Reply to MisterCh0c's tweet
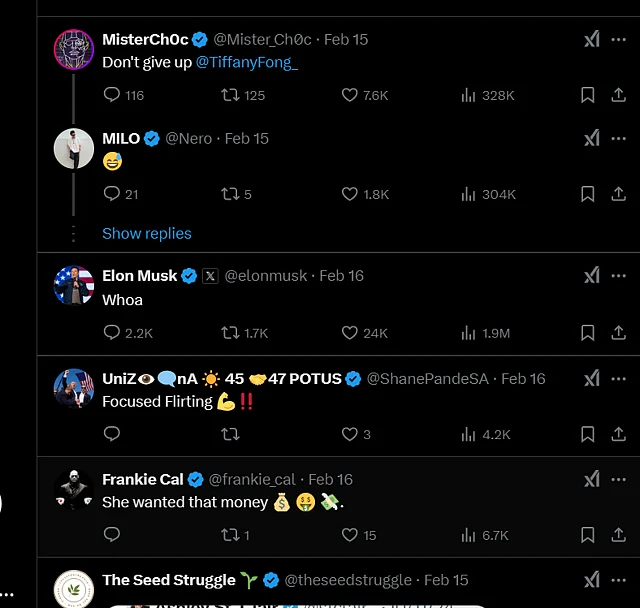Image resolution: width=640 pixels, height=608 pixels. [112, 95]
